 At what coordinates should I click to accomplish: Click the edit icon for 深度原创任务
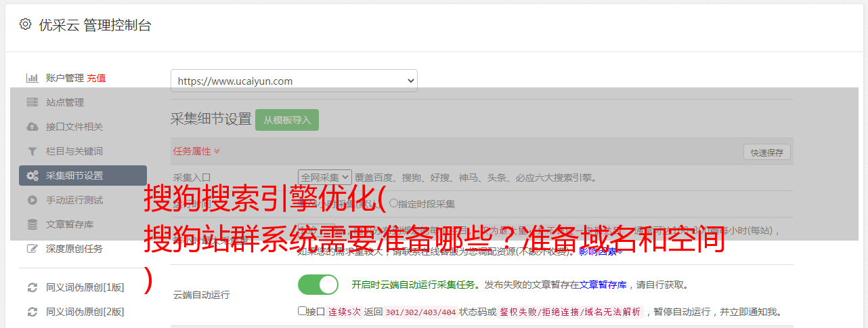click(x=32, y=249)
